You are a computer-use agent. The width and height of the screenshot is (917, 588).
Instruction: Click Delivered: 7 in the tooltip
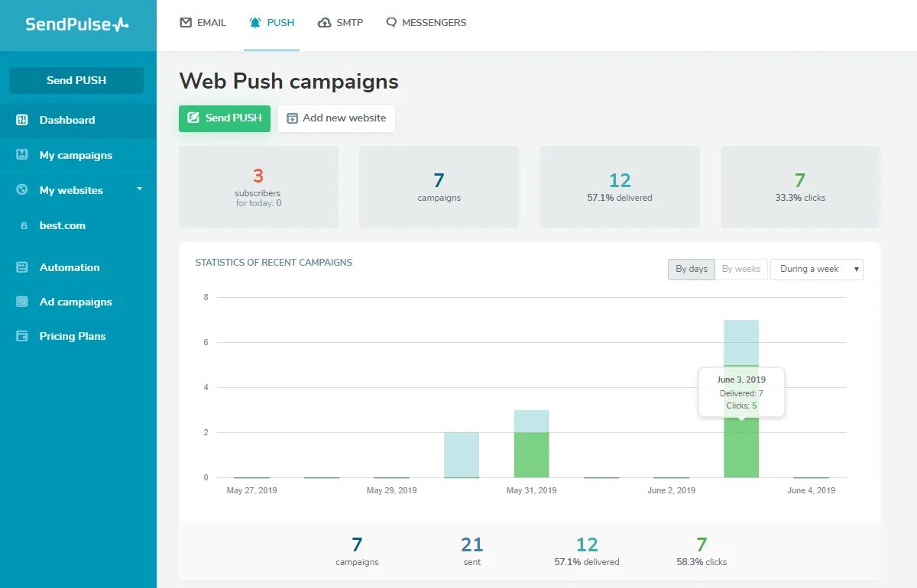coord(741,393)
